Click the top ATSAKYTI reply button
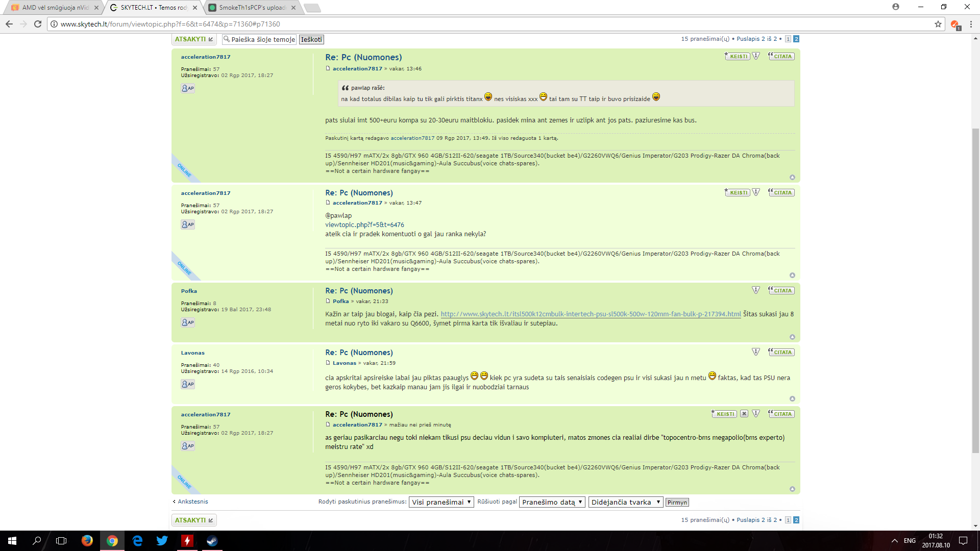Image resolution: width=980 pixels, height=551 pixels. click(194, 39)
